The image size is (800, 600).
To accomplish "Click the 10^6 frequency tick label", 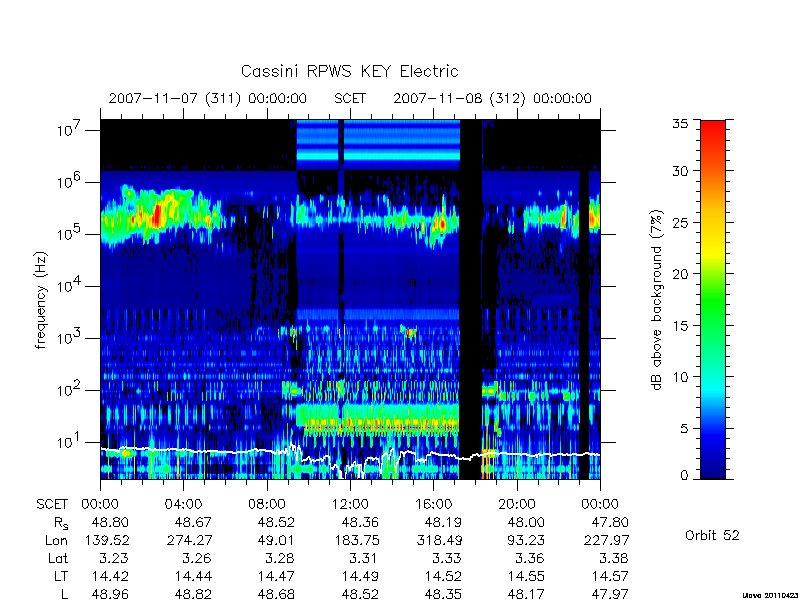I will 70,181.
